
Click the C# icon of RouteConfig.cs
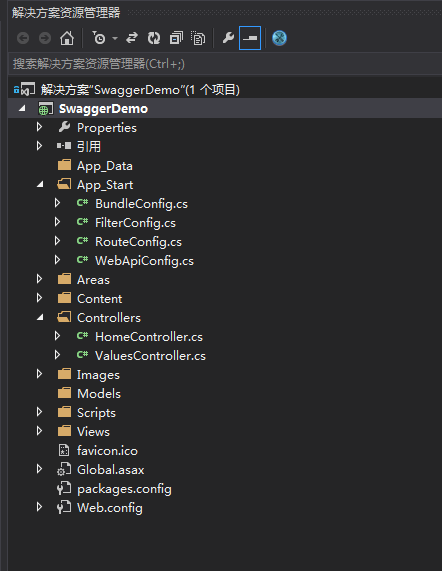(82, 241)
